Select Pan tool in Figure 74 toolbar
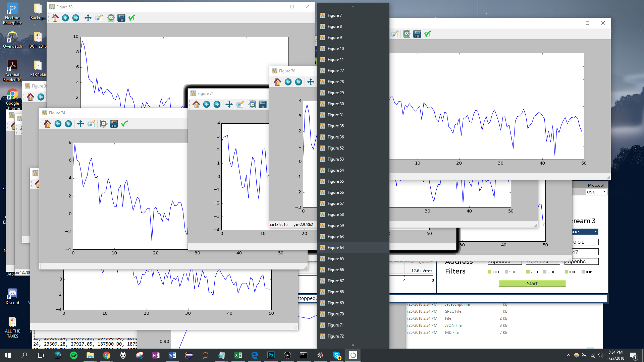 (80, 124)
